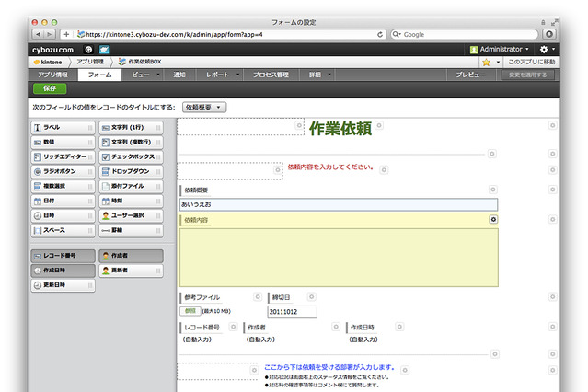Pick the 更新日時 updated datetime item

click(63, 285)
